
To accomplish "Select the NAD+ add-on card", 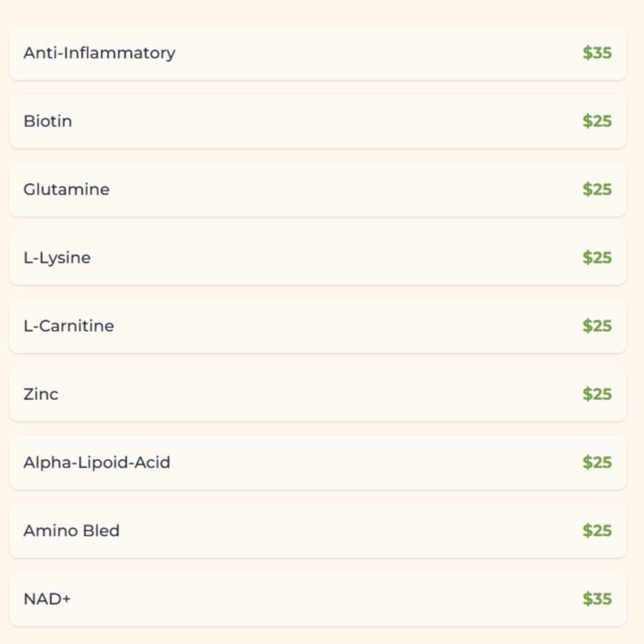I will 318,599.
